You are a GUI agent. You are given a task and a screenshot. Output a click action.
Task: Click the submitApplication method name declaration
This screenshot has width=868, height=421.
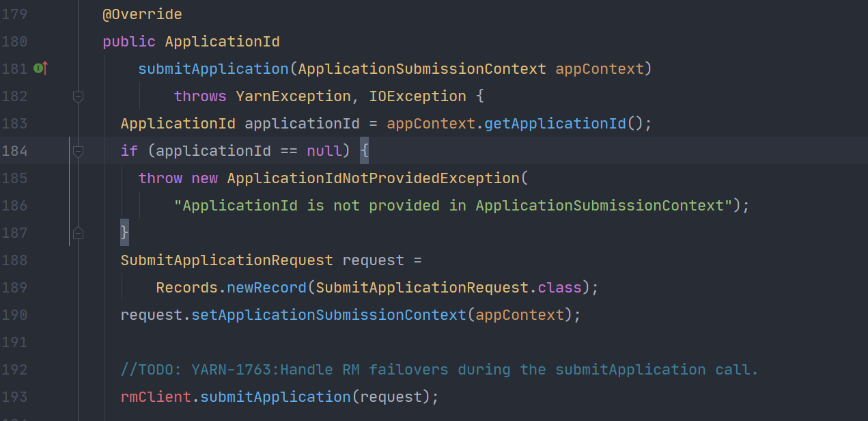click(x=213, y=69)
